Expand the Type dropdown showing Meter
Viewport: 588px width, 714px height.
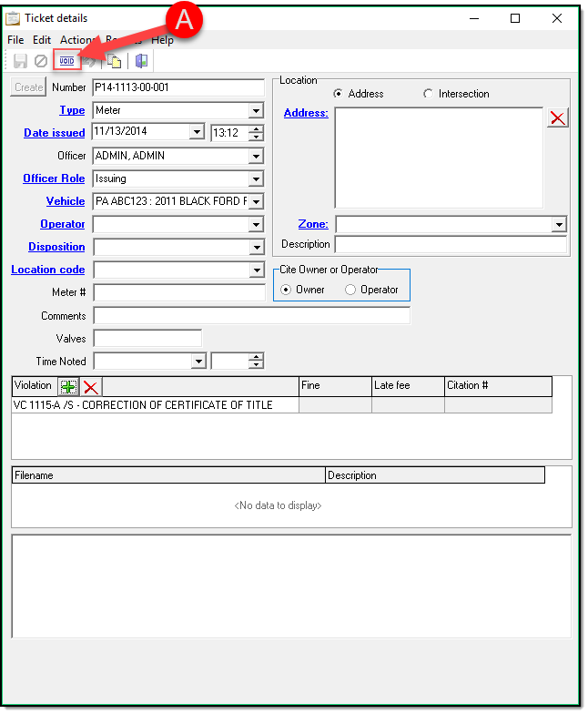coord(256,110)
